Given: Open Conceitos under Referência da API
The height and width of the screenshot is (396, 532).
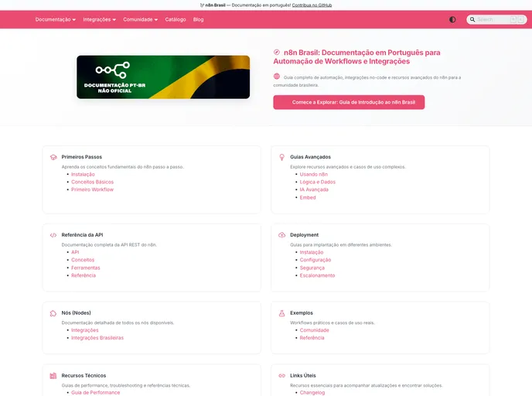Looking at the screenshot, I should 83,260.
